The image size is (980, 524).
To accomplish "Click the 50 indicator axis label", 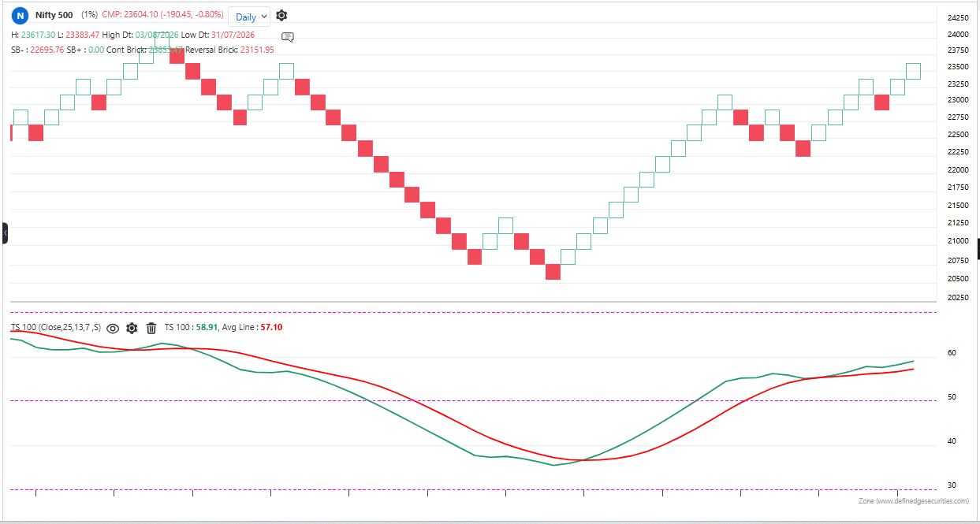I will click(952, 396).
